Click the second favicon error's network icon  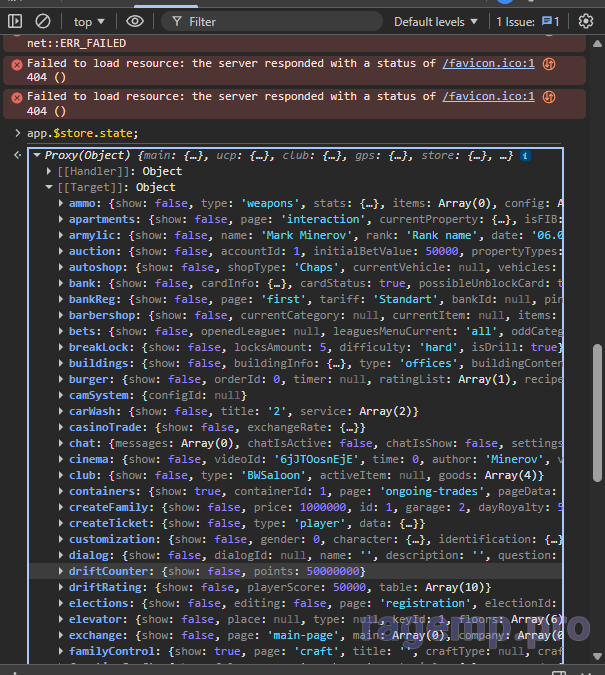(x=549, y=97)
